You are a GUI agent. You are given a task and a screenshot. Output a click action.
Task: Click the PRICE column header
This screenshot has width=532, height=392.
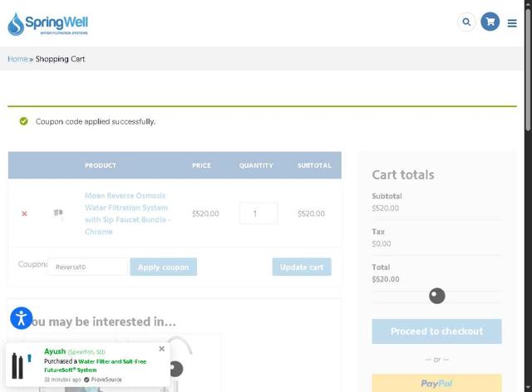[201, 165]
